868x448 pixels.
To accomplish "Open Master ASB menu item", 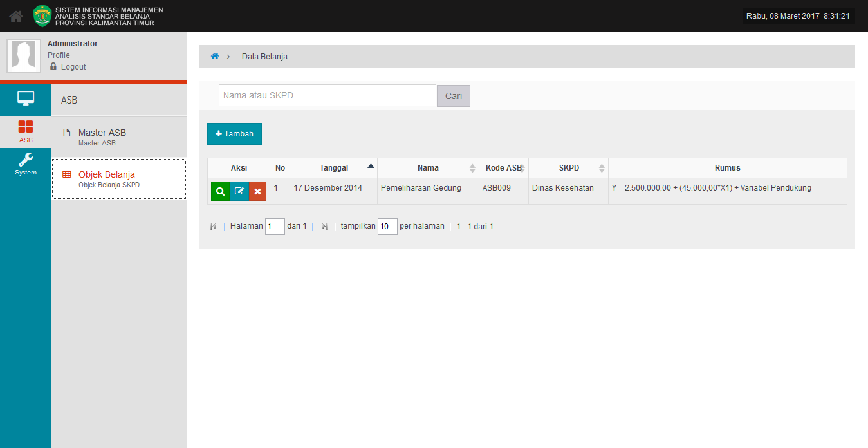I will tap(102, 133).
